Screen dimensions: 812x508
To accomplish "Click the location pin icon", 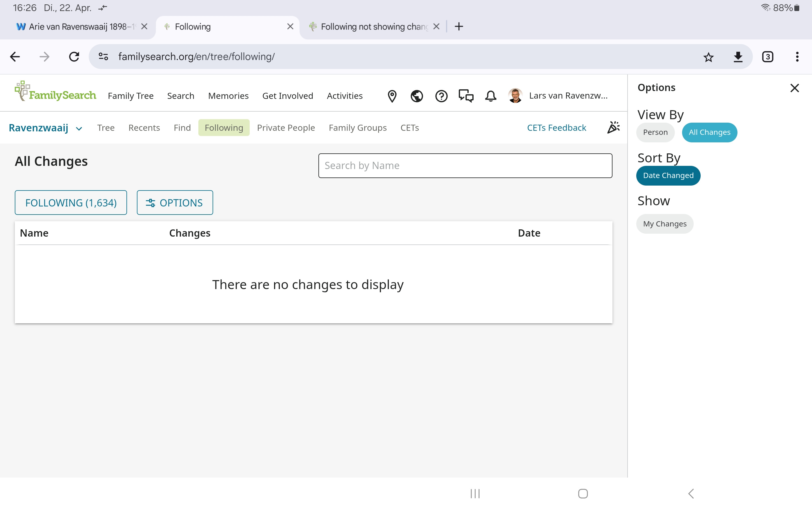I will pyautogui.click(x=392, y=96).
